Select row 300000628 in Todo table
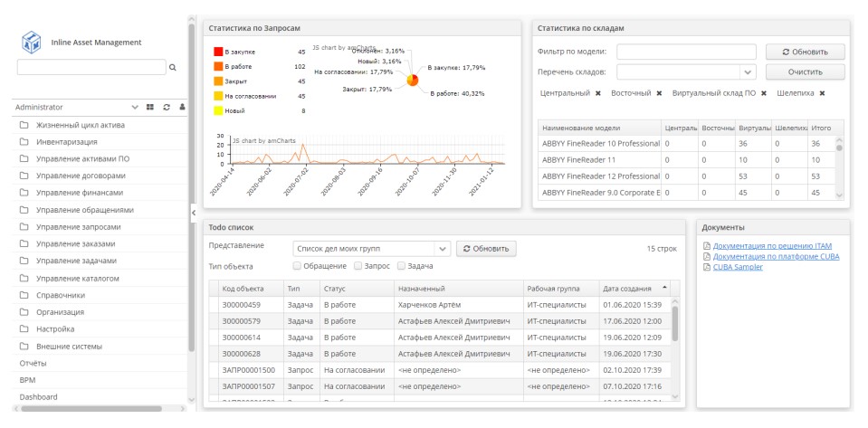The height and width of the screenshot is (428, 868). click(440, 354)
